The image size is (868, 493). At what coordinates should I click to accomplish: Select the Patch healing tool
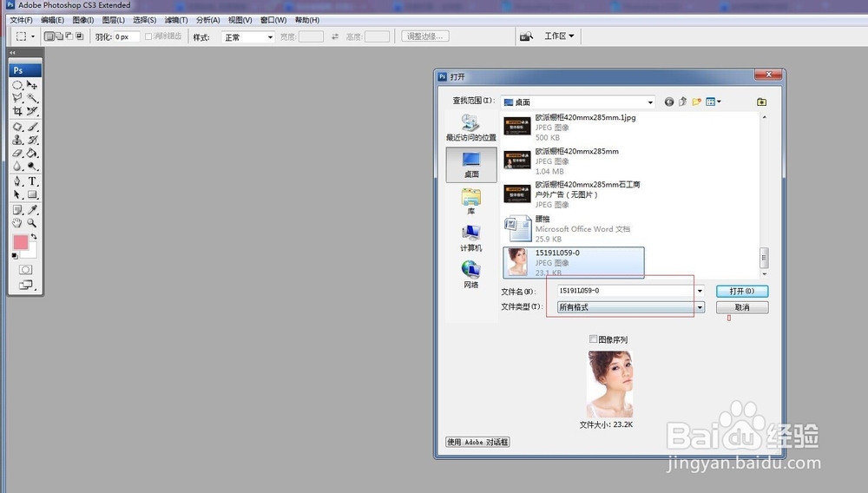17,127
